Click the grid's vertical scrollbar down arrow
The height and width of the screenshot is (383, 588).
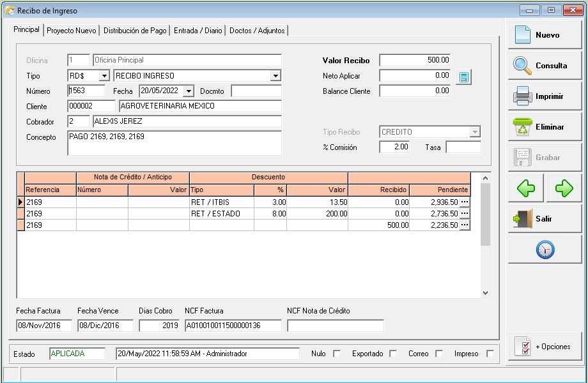[x=484, y=292]
